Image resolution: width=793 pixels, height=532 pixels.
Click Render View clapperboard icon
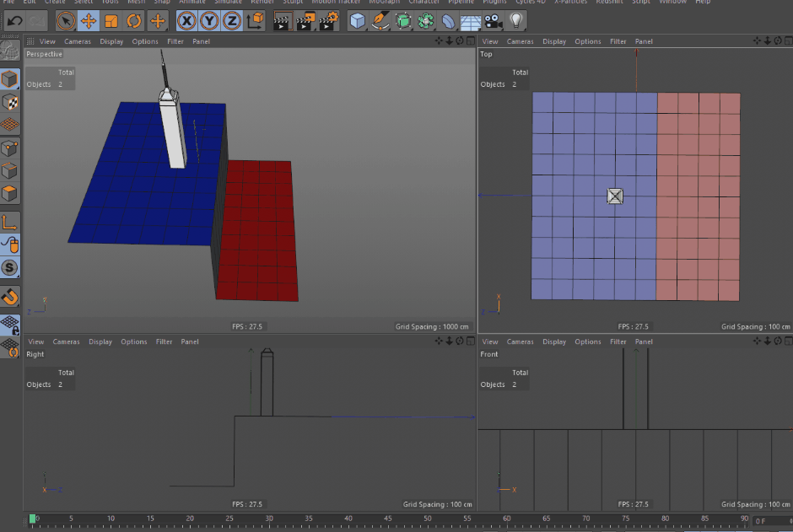(x=283, y=21)
